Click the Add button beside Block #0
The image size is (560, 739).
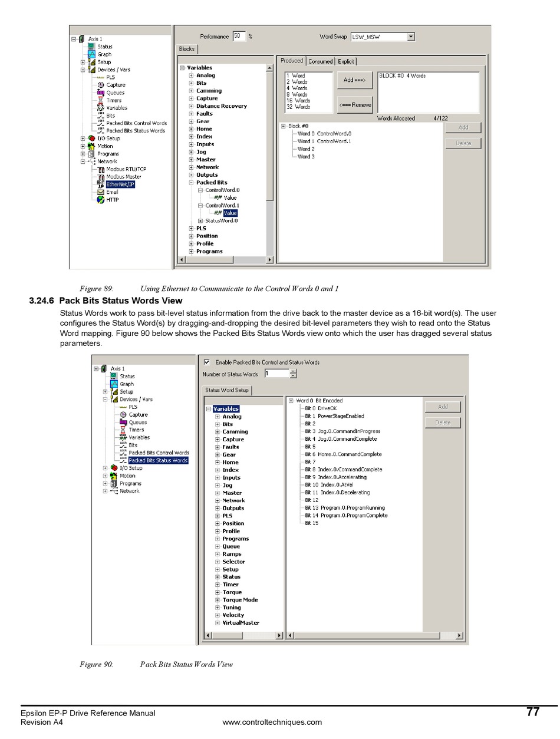click(x=463, y=127)
